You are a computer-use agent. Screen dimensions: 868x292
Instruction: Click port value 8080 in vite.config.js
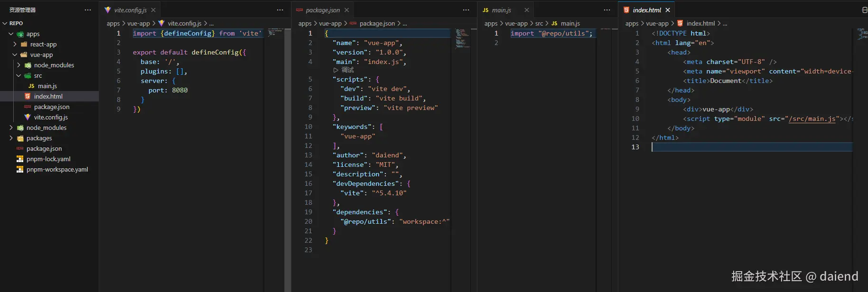pos(180,90)
